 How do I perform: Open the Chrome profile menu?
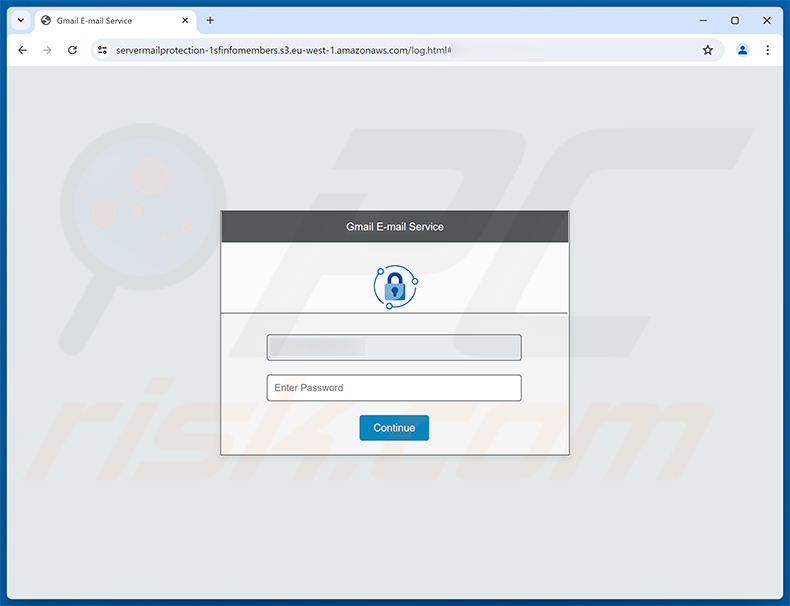click(742, 50)
